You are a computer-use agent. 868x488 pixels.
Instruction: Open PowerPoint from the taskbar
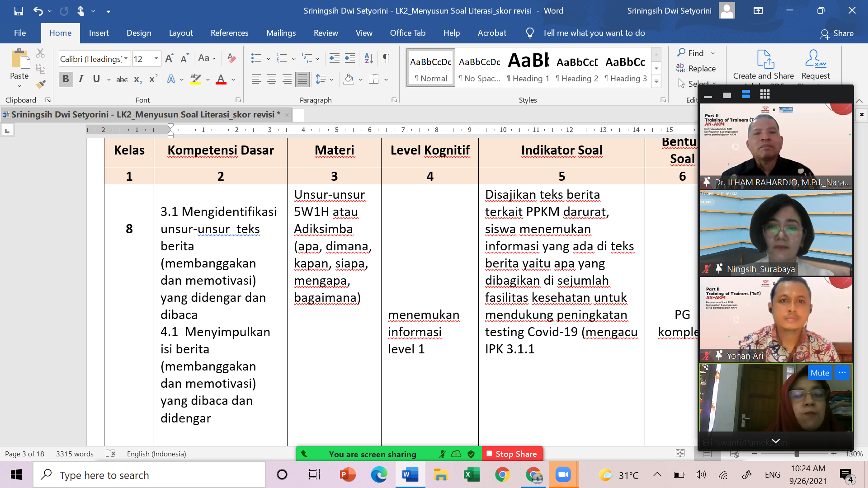(348, 475)
